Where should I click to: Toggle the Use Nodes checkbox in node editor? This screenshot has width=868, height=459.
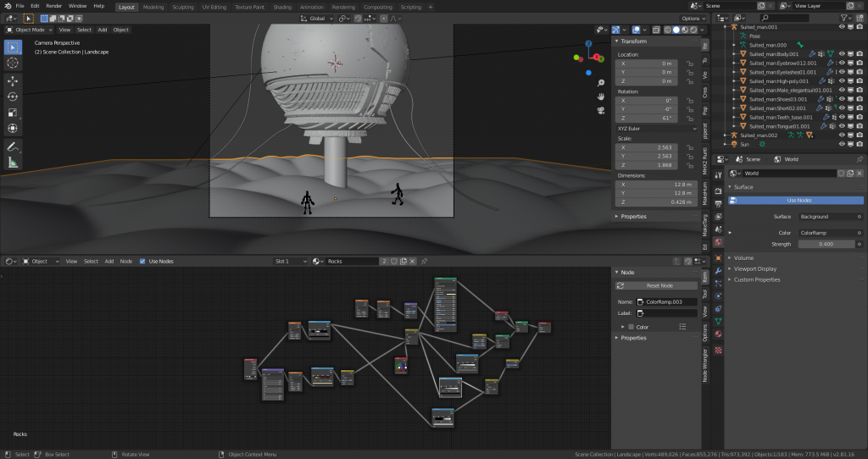pos(142,261)
